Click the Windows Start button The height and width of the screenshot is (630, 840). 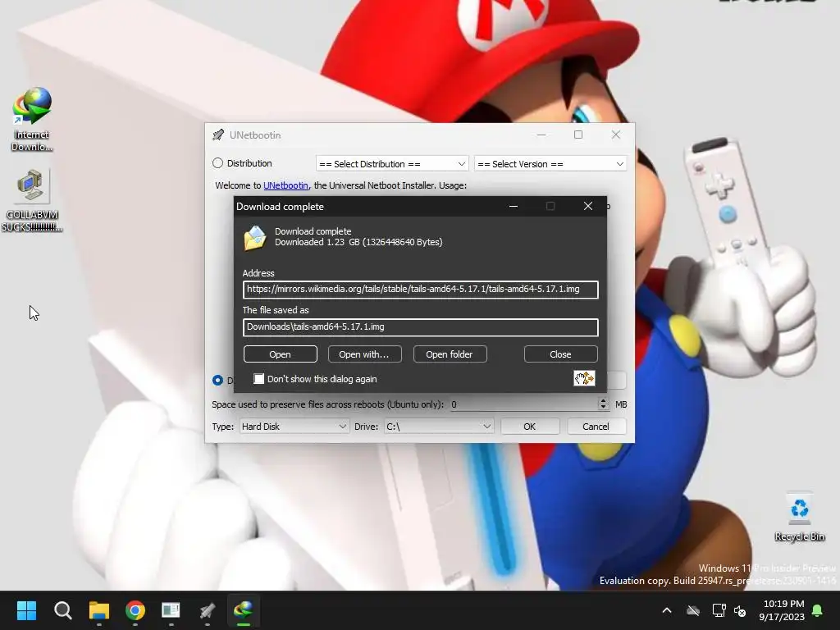pos(26,610)
